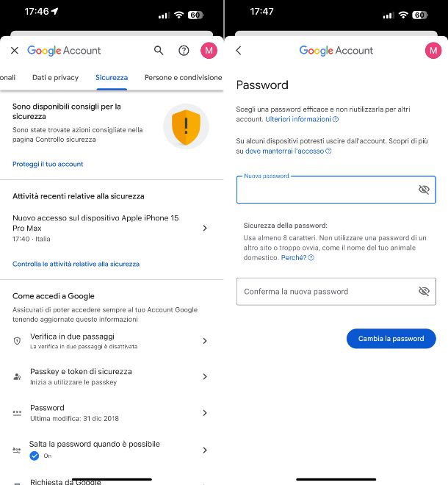Close the Google Account page with X
Viewport: 448px width, 485px height.
tap(15, 51)
